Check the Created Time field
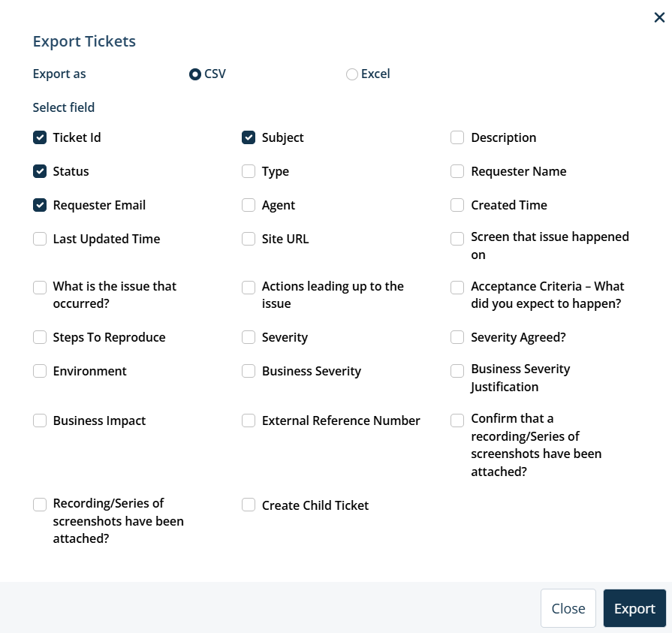The width and height of the screenshot is (672, 633). point(457,205)
